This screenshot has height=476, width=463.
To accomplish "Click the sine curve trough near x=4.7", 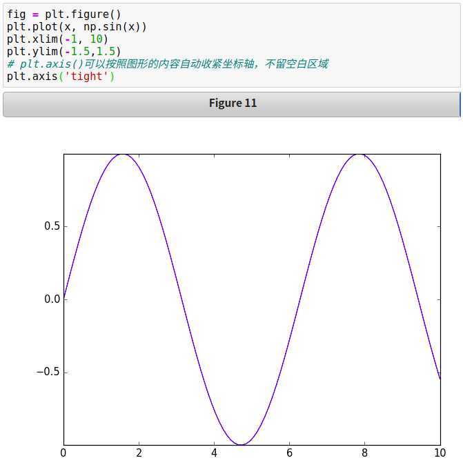I will pos(241,444).
